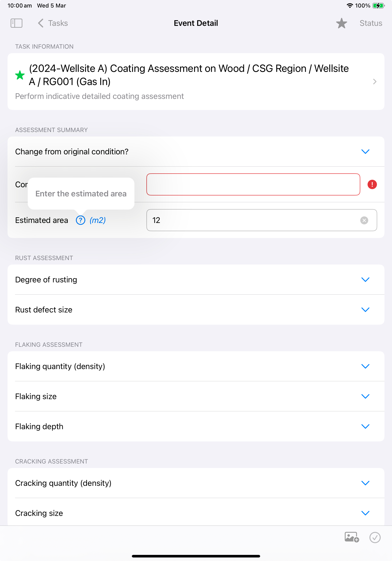The width and height of the screenshot is (392, 561).
Task: Open the Coating Assessment task details row
Action: pos(196,82)
